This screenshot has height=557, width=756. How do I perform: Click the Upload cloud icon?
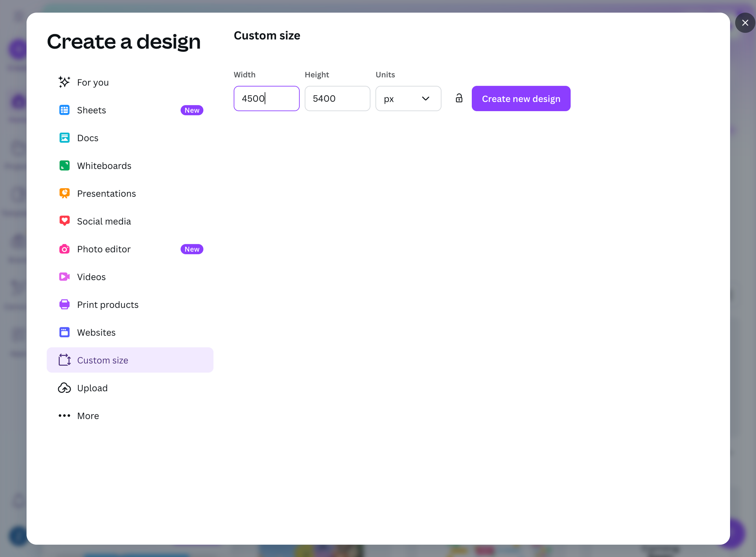(x=64, y=388)
